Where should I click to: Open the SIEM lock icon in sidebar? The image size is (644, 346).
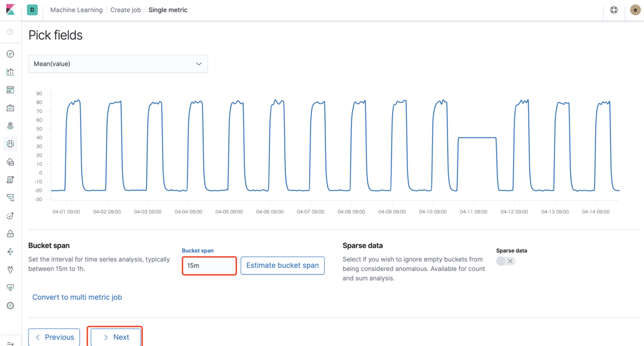[x=10, y=234]
